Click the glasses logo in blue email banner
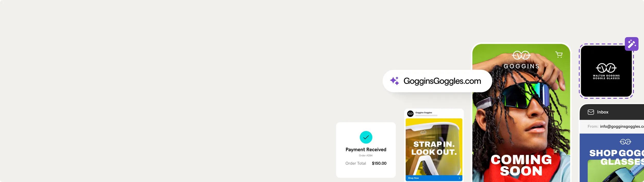644x182 pixels. pos(625,142)
